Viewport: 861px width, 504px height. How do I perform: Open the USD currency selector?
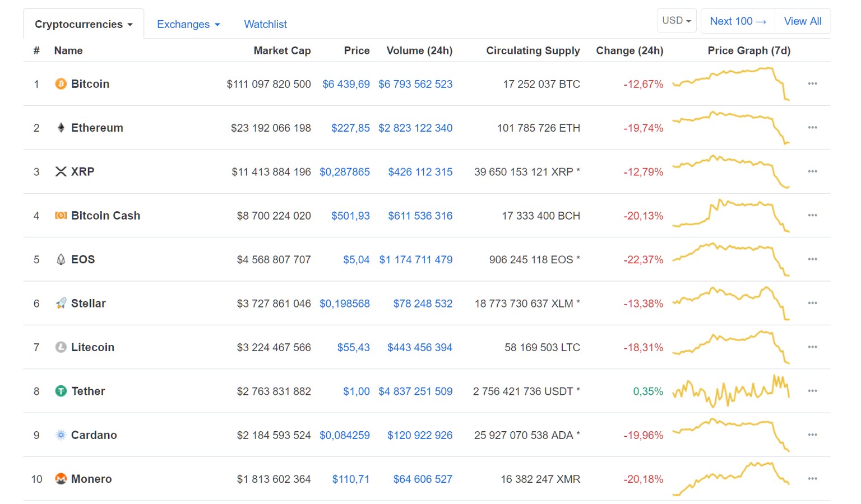[677, 21]
